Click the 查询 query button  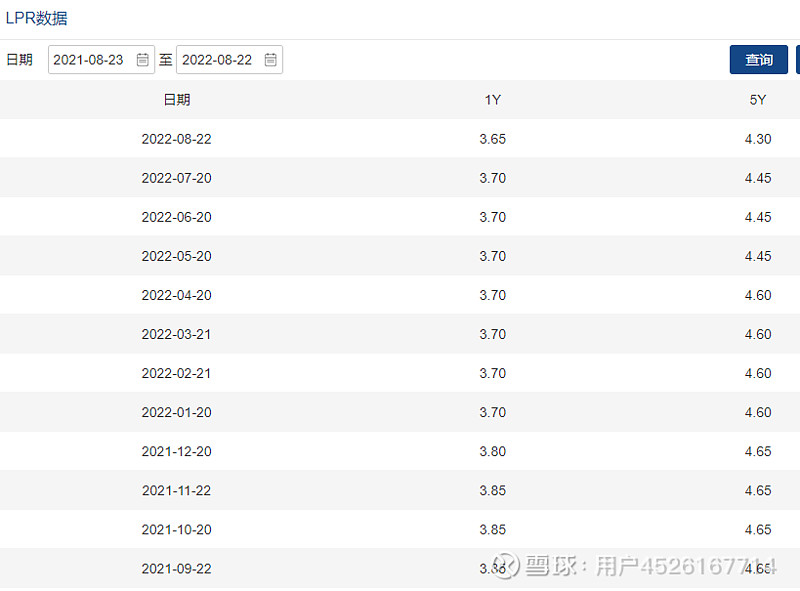[759, 60]
